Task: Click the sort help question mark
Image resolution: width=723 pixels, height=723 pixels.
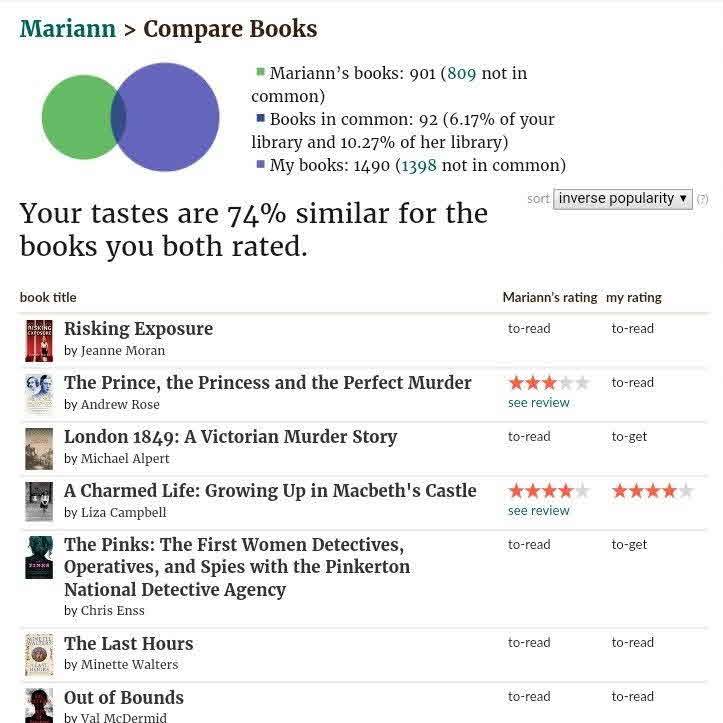Action: coord(703,199)
